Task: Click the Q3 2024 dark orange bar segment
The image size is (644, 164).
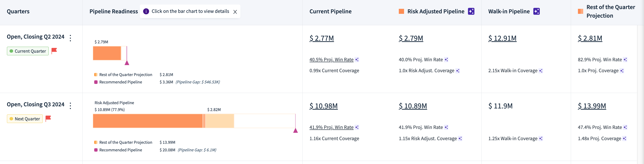Action: coord(148,121)
